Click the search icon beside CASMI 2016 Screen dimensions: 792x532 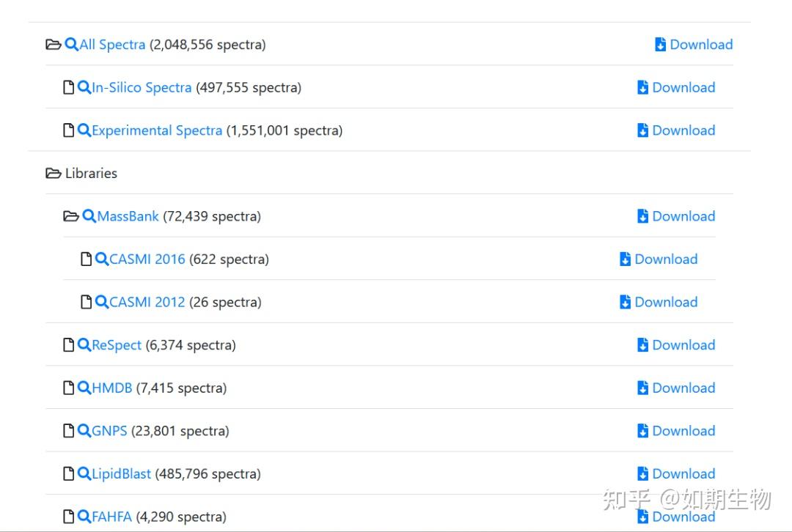click(x=102, y=259)
